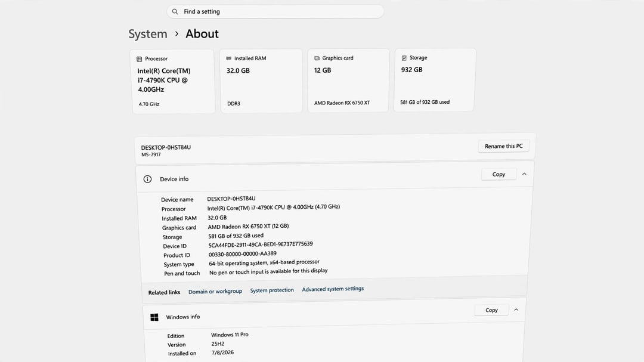Click the Processor chip icon
The height and width of the screenshot is (362, 644).
click(x=139, y=59)
